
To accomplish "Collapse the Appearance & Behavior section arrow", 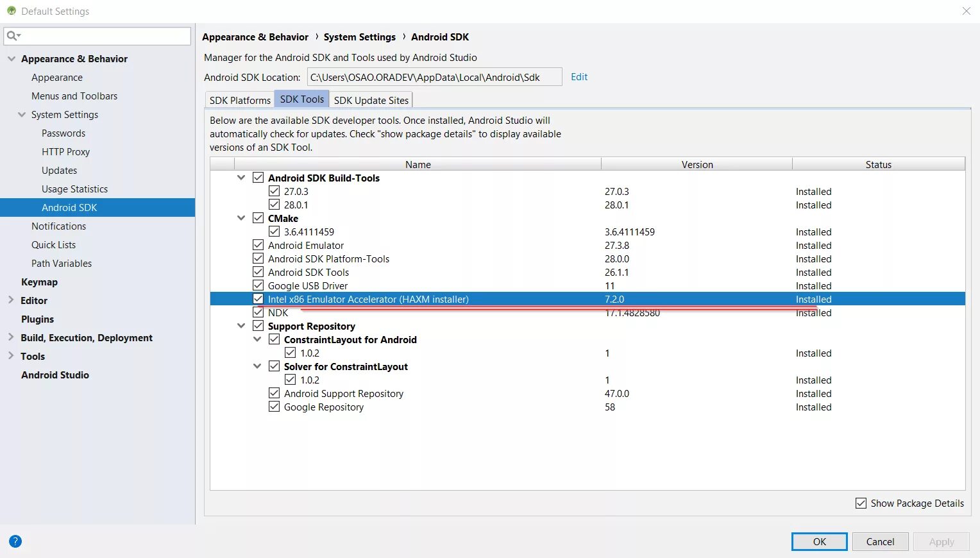I will click(x=11, y=58).
